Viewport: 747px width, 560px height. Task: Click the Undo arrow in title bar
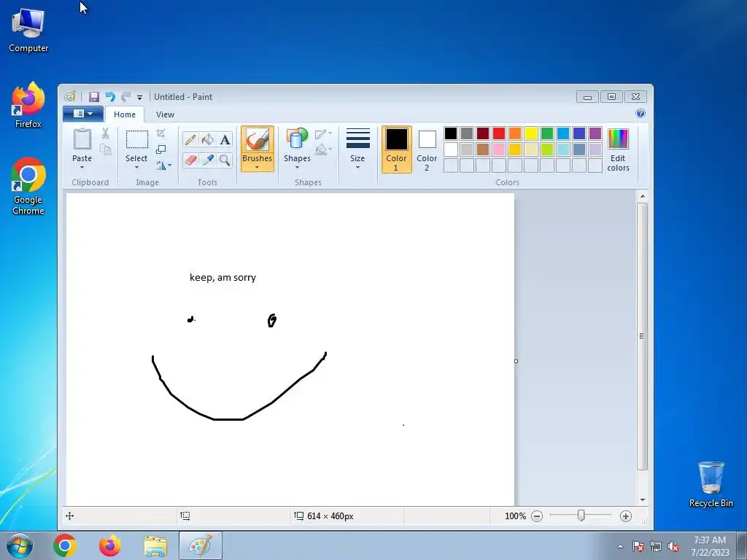(110, 97)
